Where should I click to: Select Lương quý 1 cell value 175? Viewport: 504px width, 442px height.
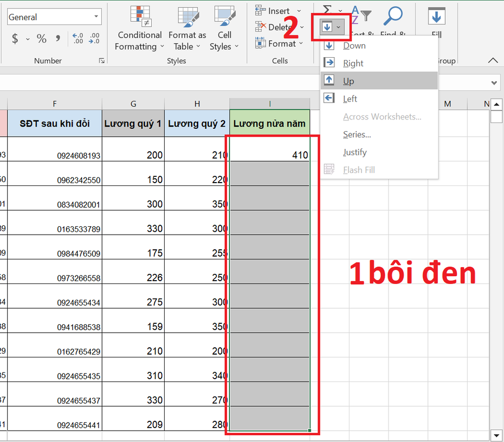(x=133, y=247)
